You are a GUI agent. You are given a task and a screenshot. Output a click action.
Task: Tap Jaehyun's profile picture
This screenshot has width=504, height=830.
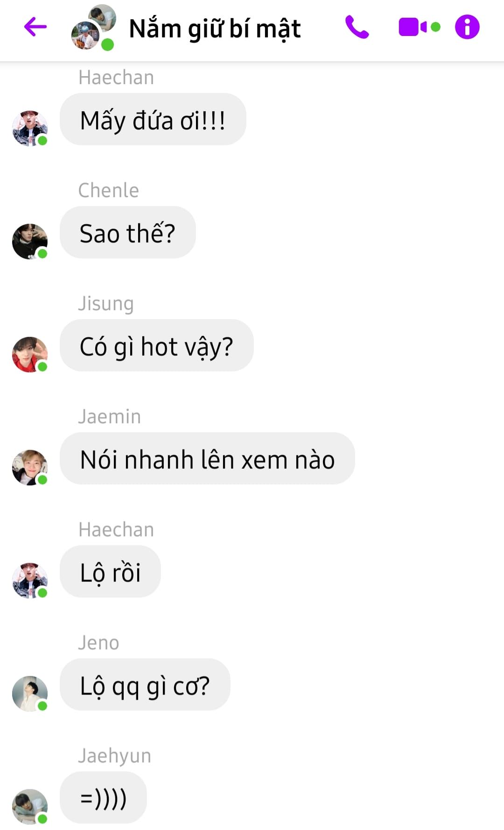tap(30, 806)
